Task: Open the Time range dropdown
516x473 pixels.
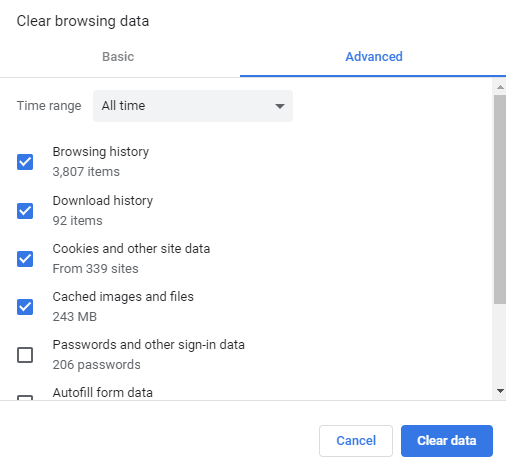Action: pos(193,106)
